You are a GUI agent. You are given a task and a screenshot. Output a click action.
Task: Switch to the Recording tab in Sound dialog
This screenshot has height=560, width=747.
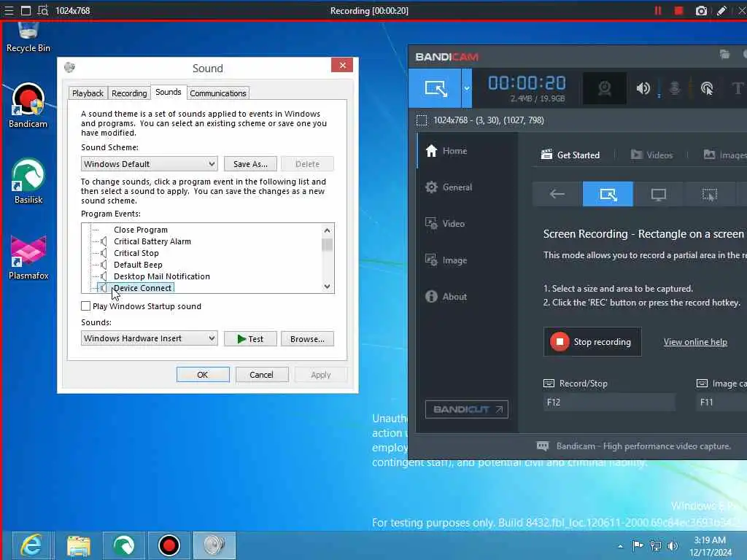(129, 93)
